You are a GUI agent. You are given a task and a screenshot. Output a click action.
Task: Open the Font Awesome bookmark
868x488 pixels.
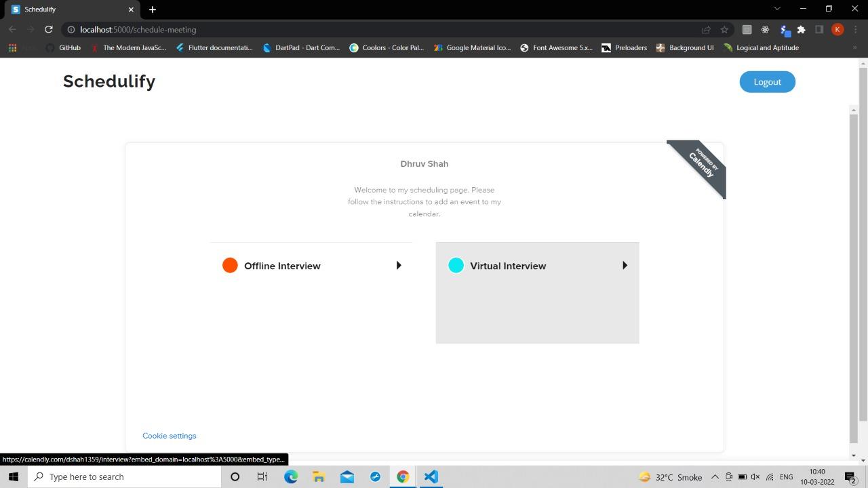556,47
